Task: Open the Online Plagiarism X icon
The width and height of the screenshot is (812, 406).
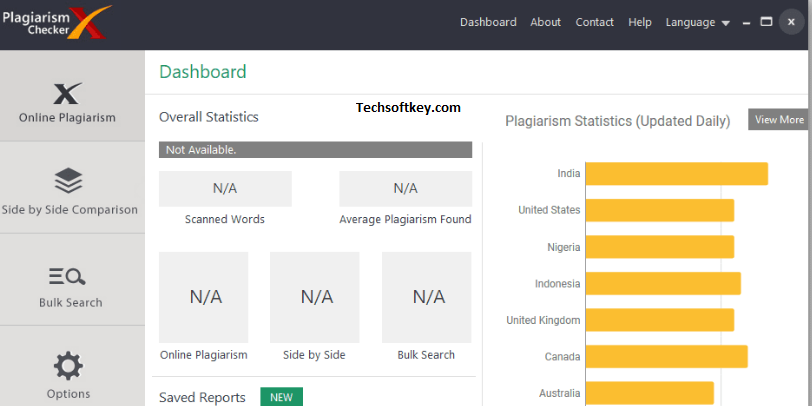Action: click(68, 94)
